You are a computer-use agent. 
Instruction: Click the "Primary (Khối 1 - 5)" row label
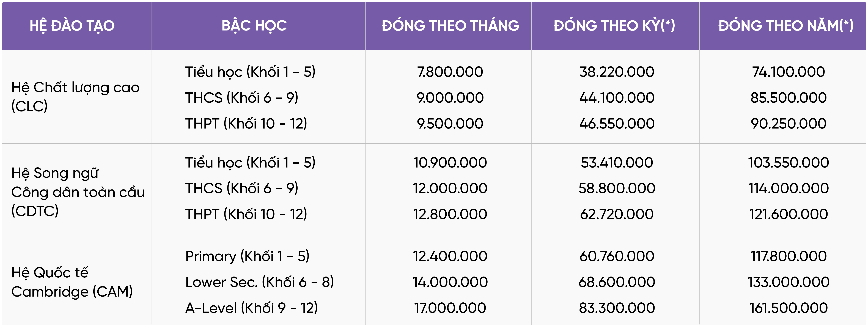(247, 256)
